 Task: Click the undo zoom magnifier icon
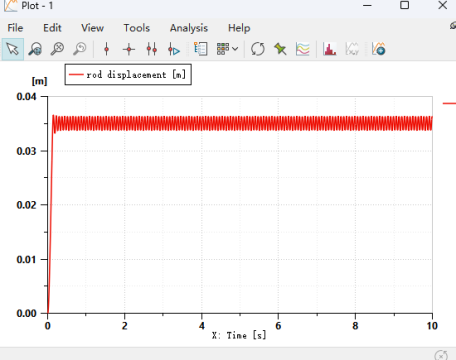tap(80, 49)
